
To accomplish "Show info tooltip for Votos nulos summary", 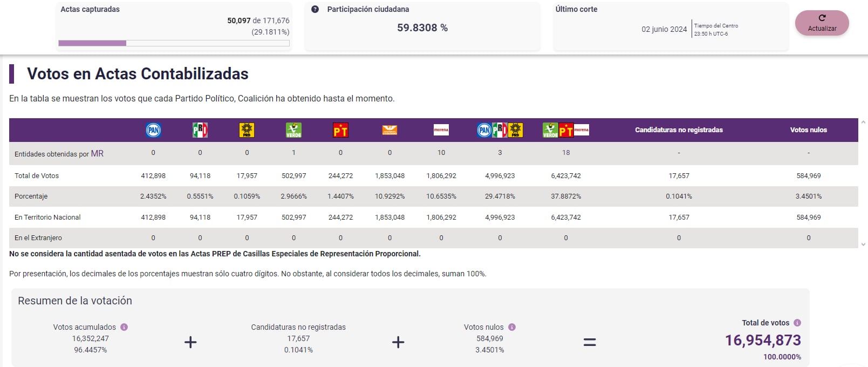I will click(x=512, y=327).
